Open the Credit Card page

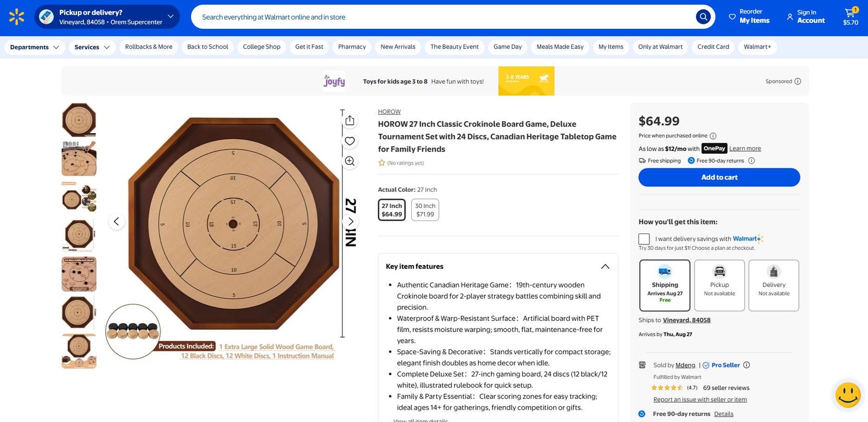pos(713,47)
